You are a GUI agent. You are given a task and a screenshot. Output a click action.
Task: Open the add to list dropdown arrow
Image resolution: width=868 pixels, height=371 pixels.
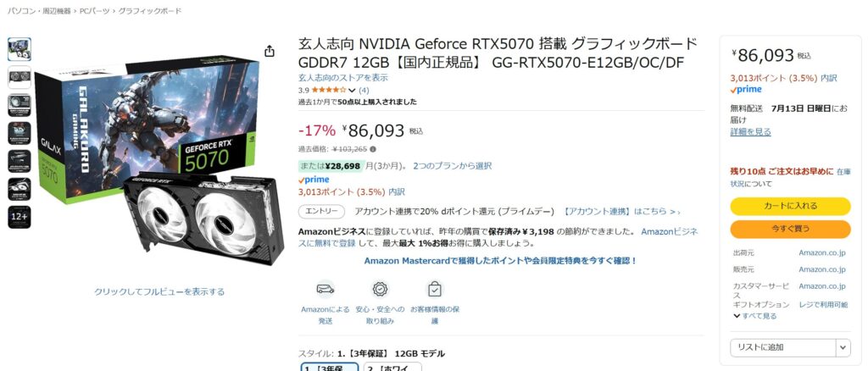point(843,347)
